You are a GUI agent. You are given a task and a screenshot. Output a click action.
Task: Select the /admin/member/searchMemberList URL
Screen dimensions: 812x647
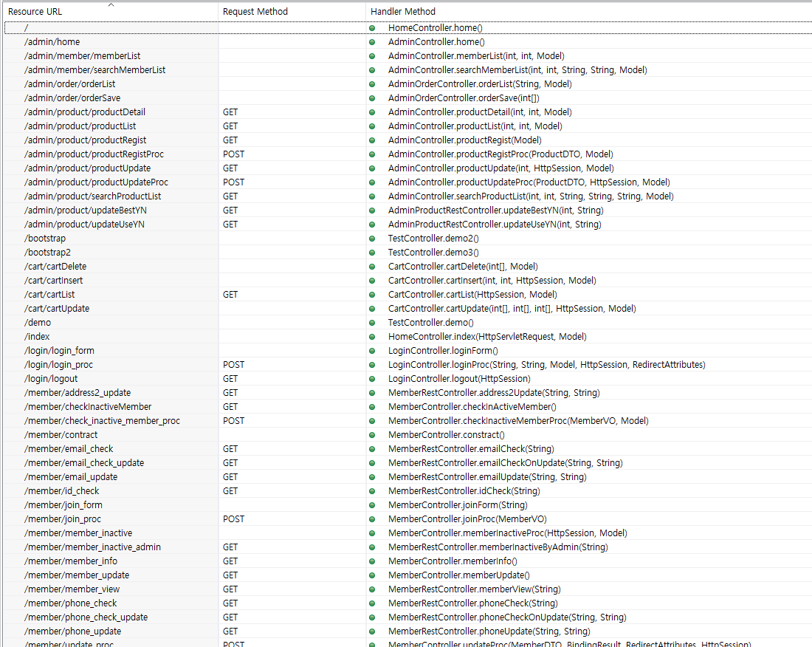(94, 70)
